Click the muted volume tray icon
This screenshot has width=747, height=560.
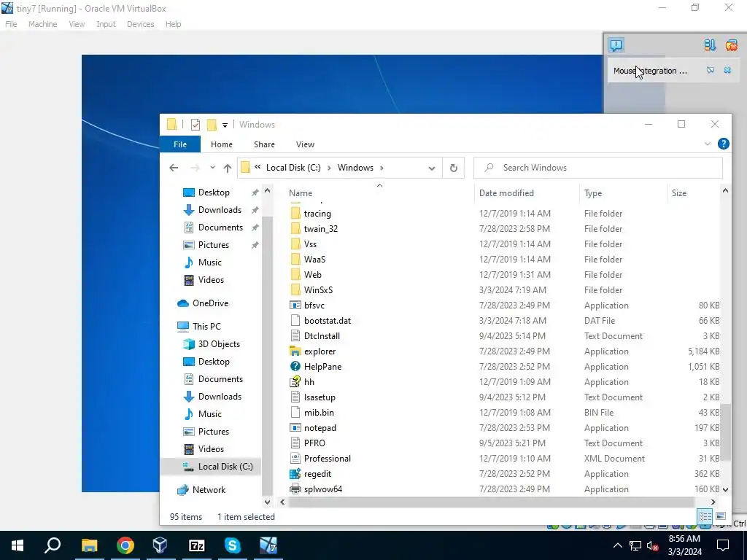(651, 545)
